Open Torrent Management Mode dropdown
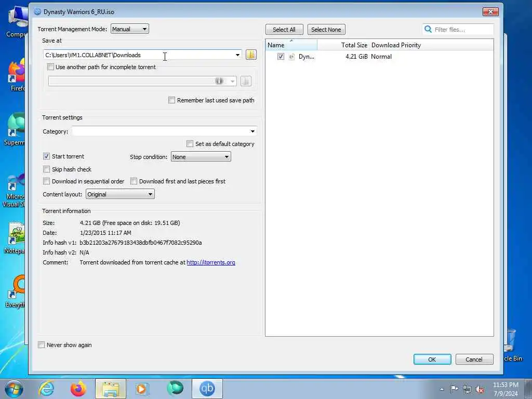 [129, 29]
